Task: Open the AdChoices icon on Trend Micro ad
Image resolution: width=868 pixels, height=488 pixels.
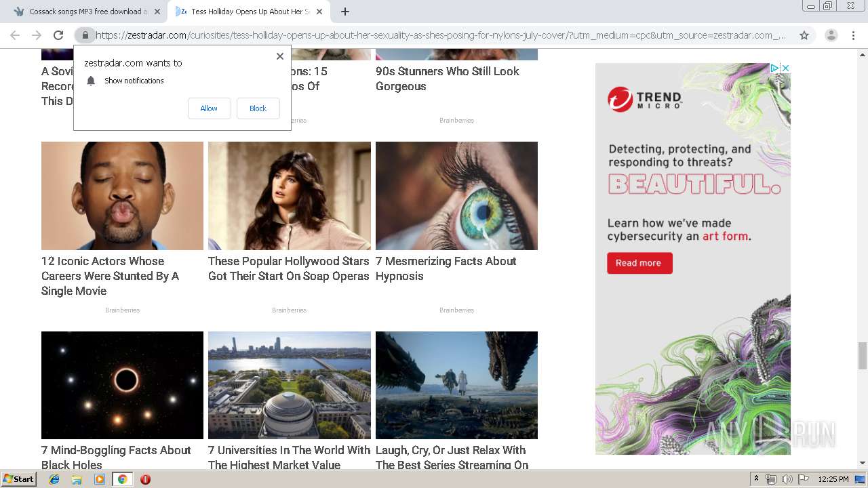Action: (774, 68)
